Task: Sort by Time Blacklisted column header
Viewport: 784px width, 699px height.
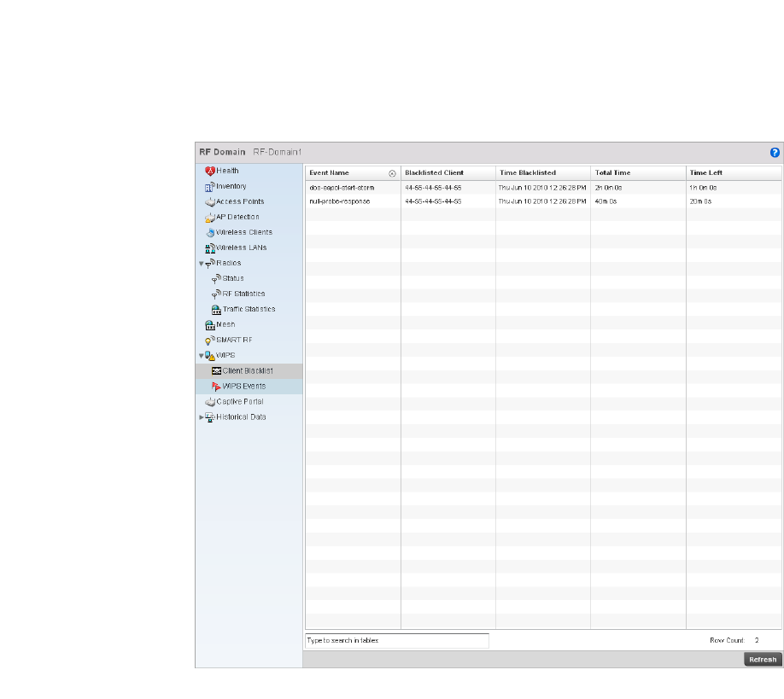Action: (543, 173)
